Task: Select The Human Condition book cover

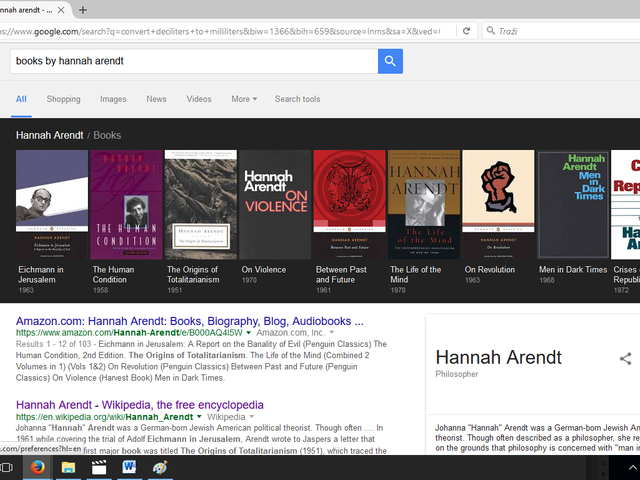Action: (126, 204)
